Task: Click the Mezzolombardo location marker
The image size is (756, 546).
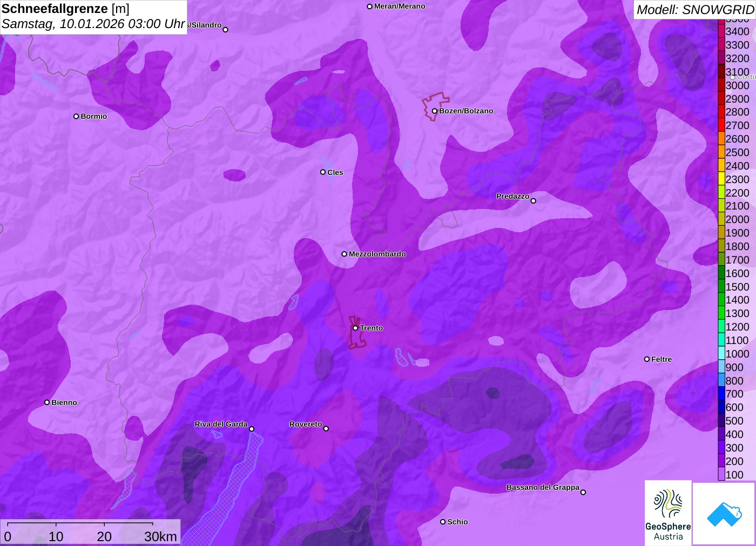Action: pos(345,254)
